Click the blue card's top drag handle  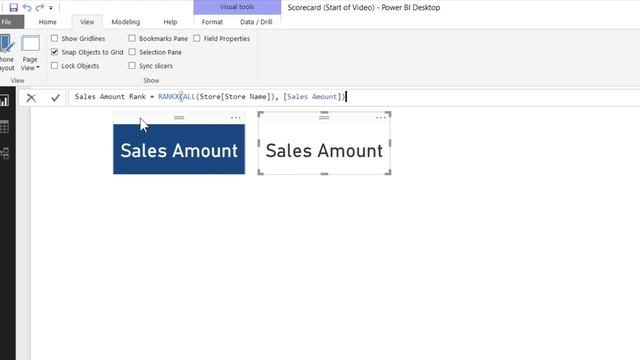(x=179, y=118)
